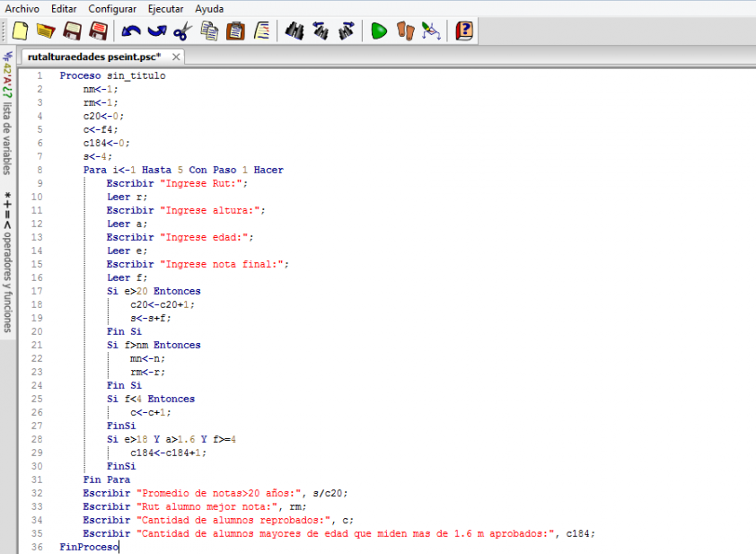Viewport: 756px width, 554px height.
Task: Click the line 'c<-f4;'
Action: pos(101,129)
